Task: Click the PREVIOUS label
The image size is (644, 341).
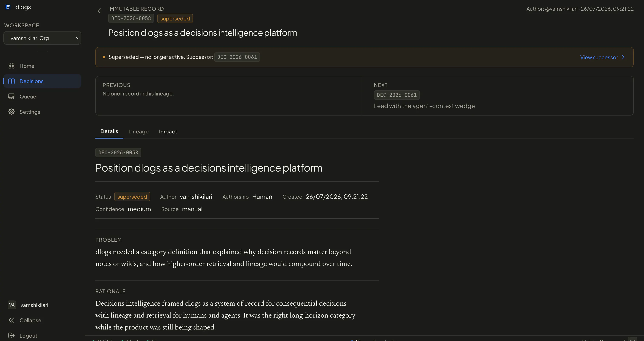Action: (116, 85)
